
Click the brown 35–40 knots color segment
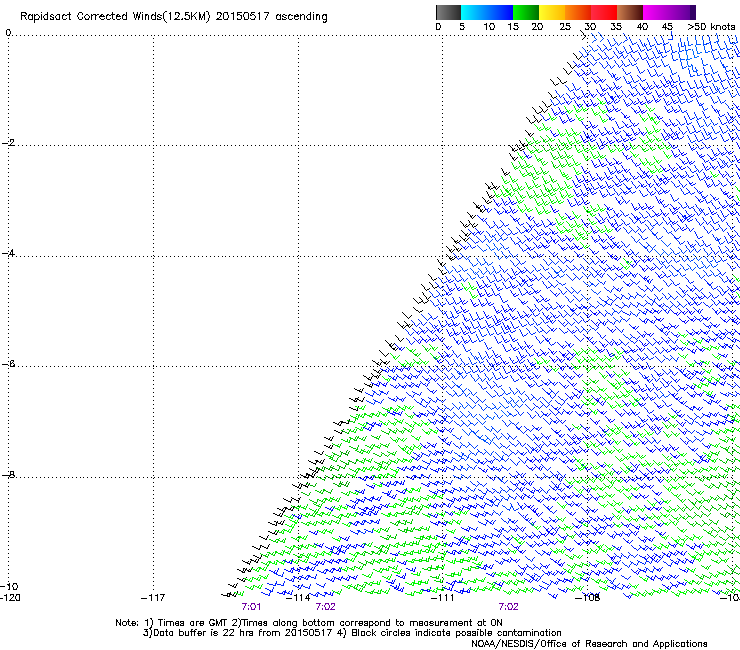pos(630,12)
